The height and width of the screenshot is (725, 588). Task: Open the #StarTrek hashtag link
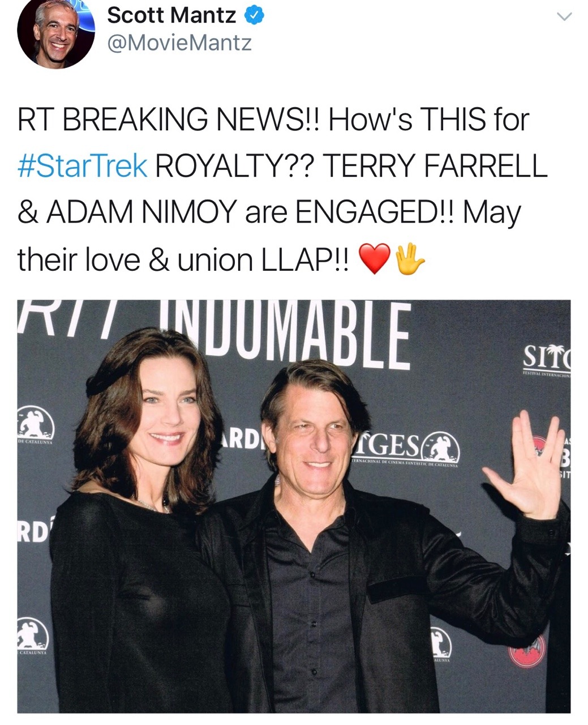[83, 166]
